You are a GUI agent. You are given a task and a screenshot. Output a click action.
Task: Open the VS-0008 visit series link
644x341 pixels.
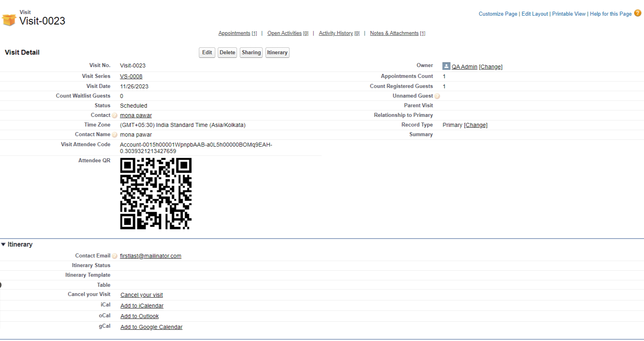[131, 76]
